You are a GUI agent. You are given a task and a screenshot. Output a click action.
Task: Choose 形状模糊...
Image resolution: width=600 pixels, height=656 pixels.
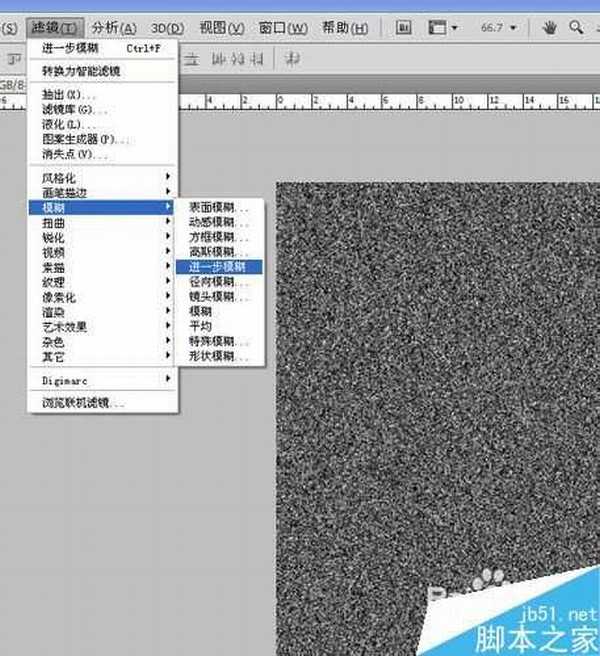point(220,356)
